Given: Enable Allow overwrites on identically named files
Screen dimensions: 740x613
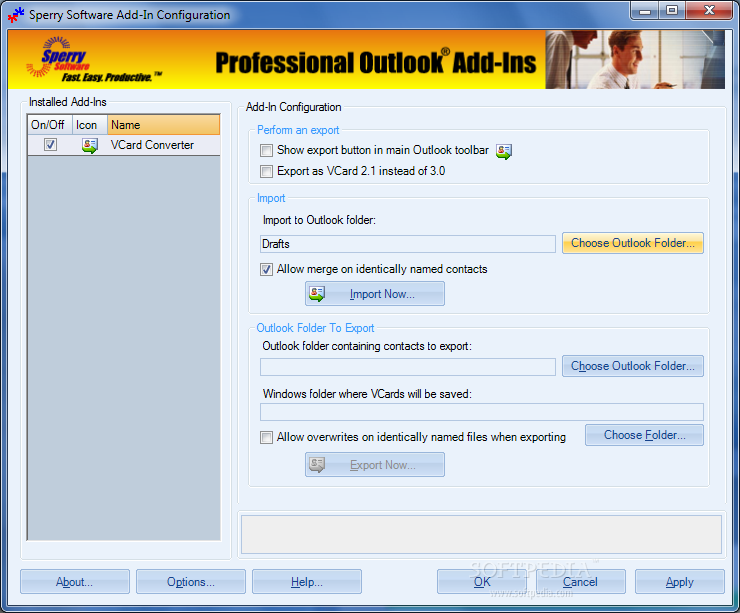Looking at the screenshot, I should coord(267,437).
